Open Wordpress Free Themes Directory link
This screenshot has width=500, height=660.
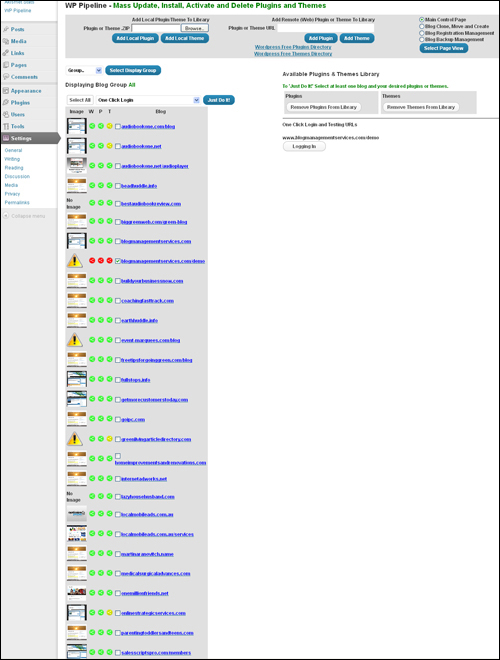click(293, 54)
